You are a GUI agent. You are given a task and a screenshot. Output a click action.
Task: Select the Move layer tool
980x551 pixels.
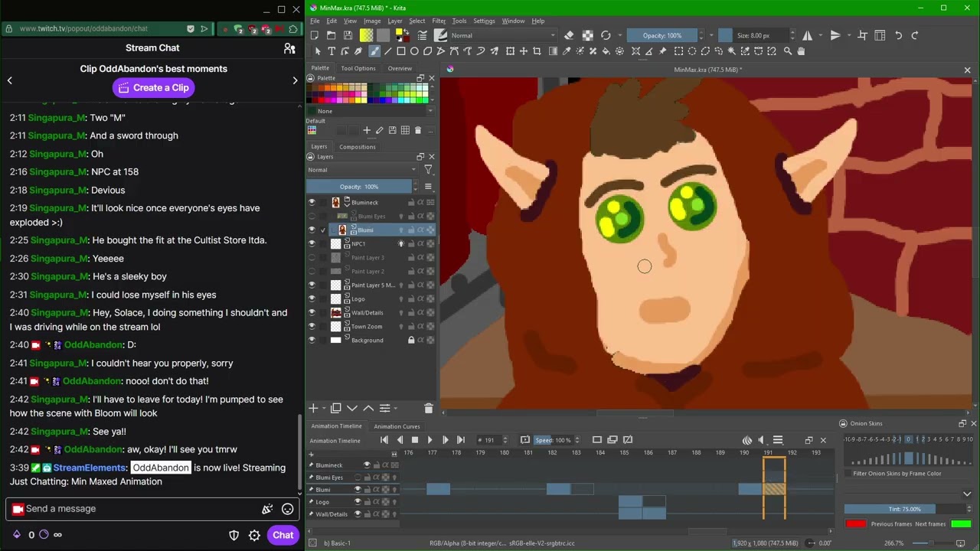click(524, 51)
